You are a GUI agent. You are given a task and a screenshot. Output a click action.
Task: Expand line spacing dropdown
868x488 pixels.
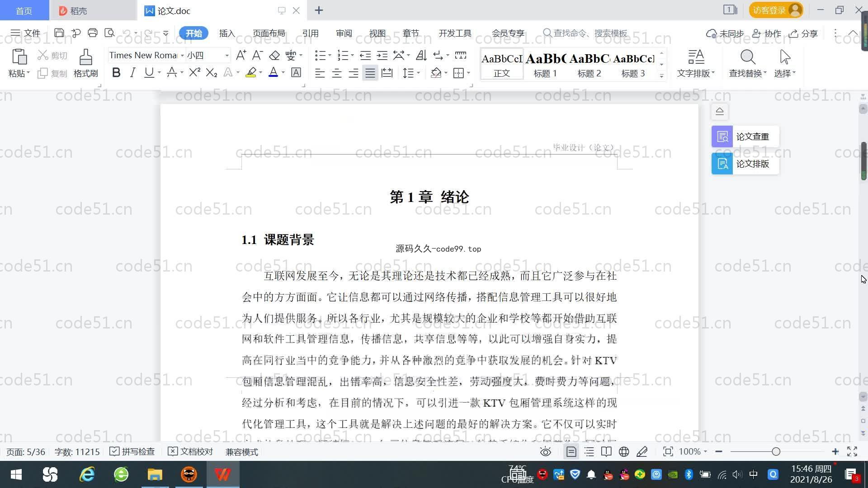419,73
